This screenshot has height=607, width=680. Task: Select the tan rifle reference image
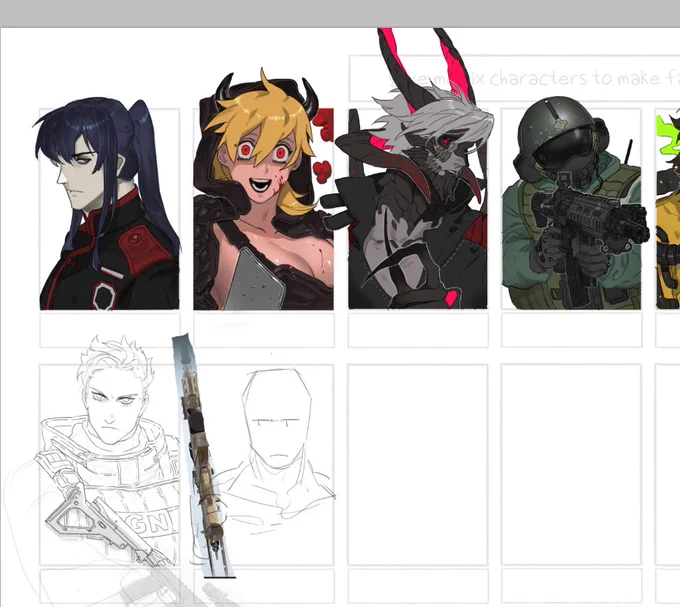point(202,455)
